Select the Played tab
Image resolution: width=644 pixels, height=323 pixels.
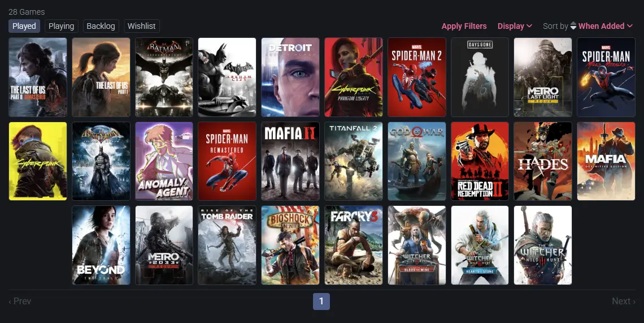(x=24, y=26)
